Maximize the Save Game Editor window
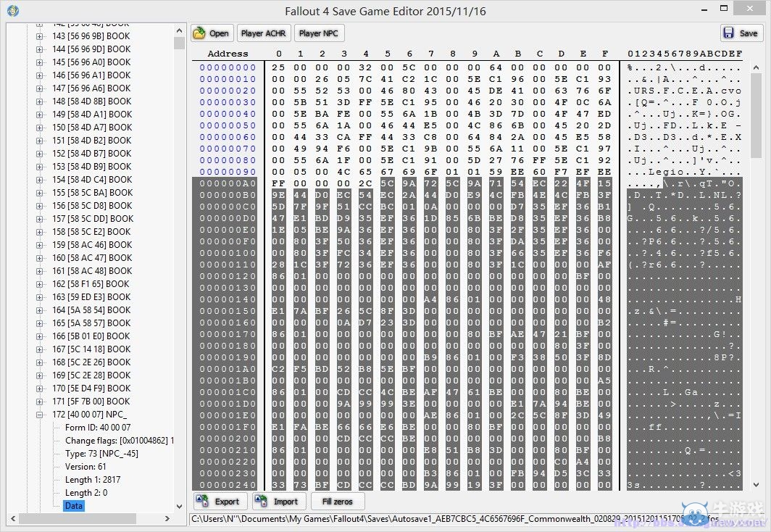 pyautogui.click(x=724, y=9)
